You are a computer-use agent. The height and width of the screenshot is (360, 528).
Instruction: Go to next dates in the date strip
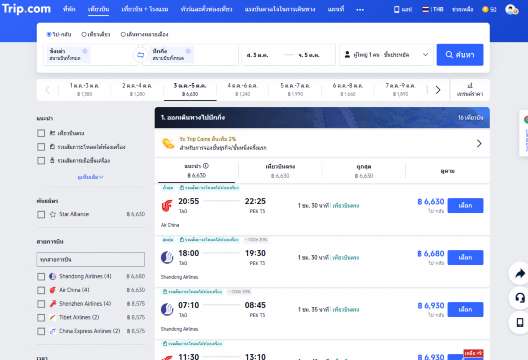438,90
